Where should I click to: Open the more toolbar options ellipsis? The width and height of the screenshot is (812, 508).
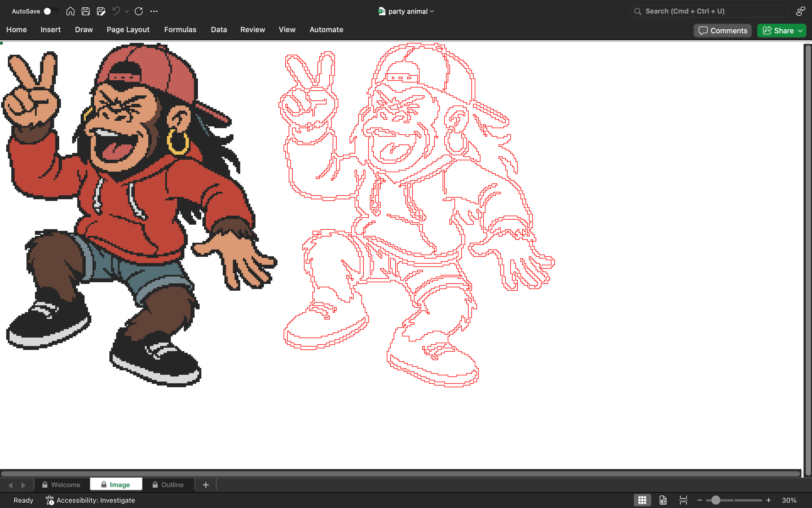pos(154,11)
